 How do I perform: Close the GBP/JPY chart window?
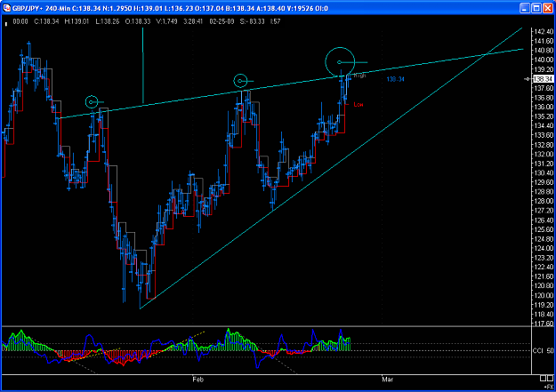547,8
